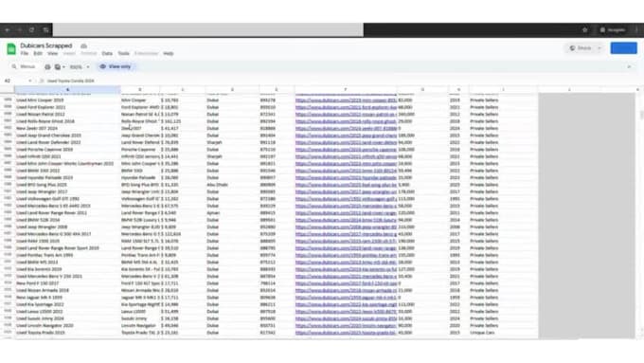This screenshot has width=644, height=363.
Task: Open the Tools menu
Action: pyautogui.click(x=124, y=53)
